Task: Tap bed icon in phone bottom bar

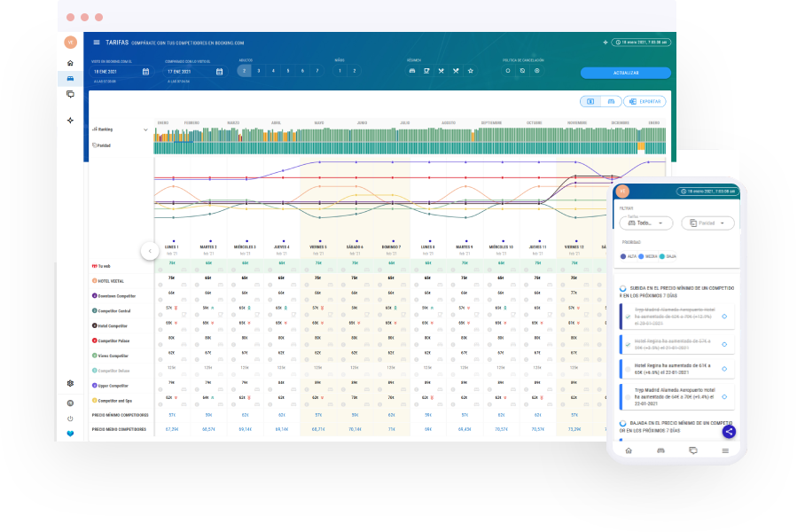Action: pyautogui.click(x=660, y=450)
